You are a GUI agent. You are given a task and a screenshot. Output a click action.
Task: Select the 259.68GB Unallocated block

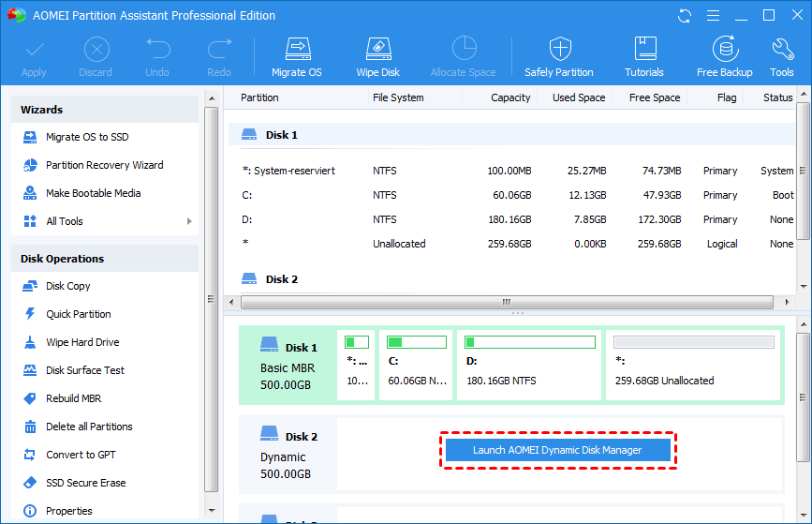point(693,365)
